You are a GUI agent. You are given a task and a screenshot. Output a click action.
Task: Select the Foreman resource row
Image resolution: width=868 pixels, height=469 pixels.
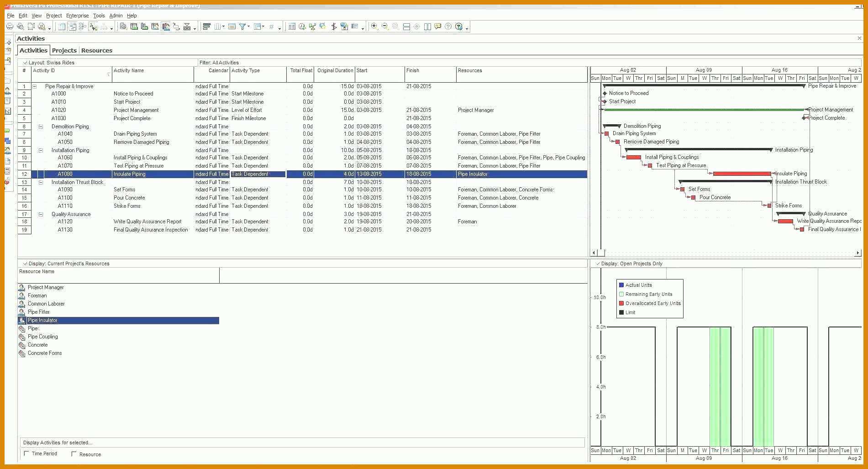(x=118, y=295)
